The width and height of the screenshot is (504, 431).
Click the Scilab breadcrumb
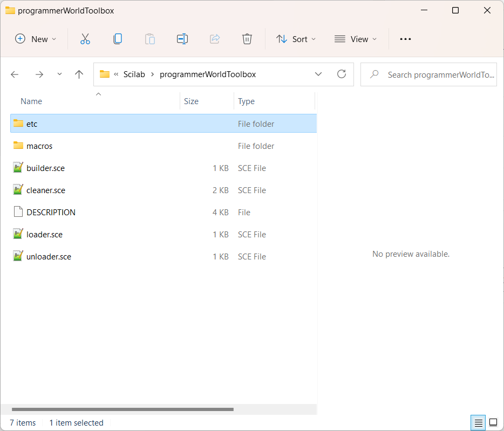click(x=134, y=74)
